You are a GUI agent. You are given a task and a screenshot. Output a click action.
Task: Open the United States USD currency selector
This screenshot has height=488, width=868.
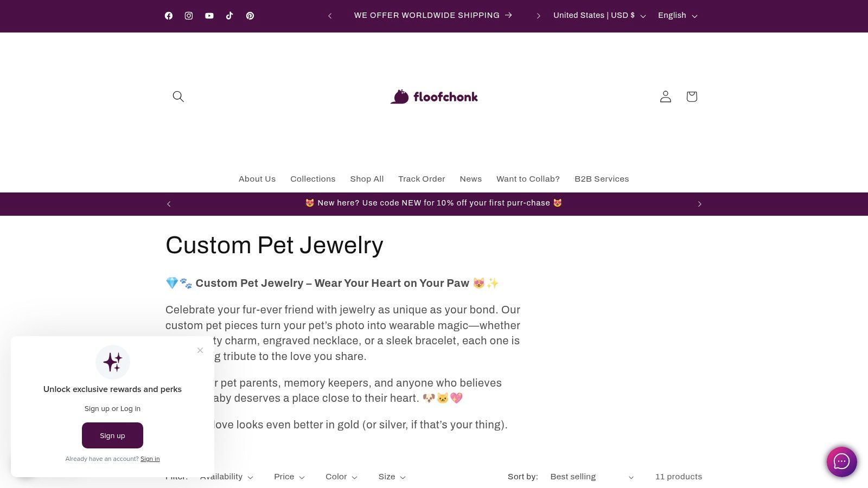coord(598,16)
